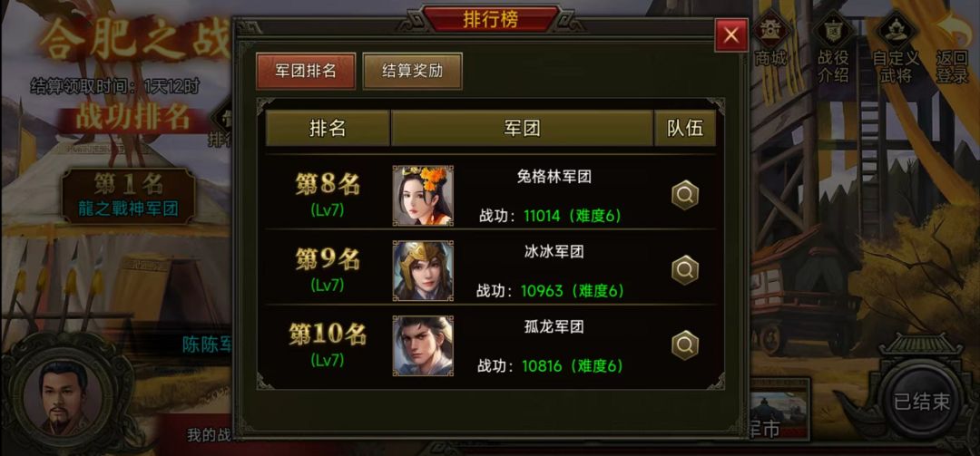Close the 排行榜 ranking window

point(731,35)
